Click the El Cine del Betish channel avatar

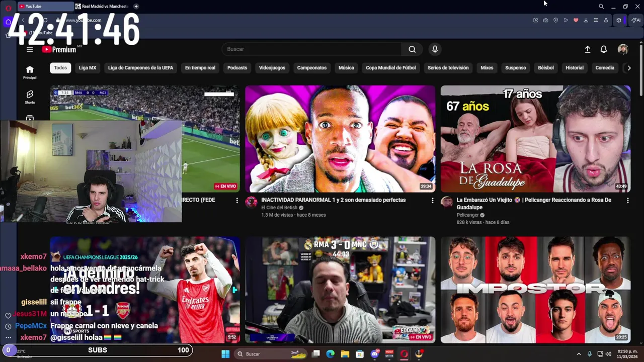click(x=251, y=202)
